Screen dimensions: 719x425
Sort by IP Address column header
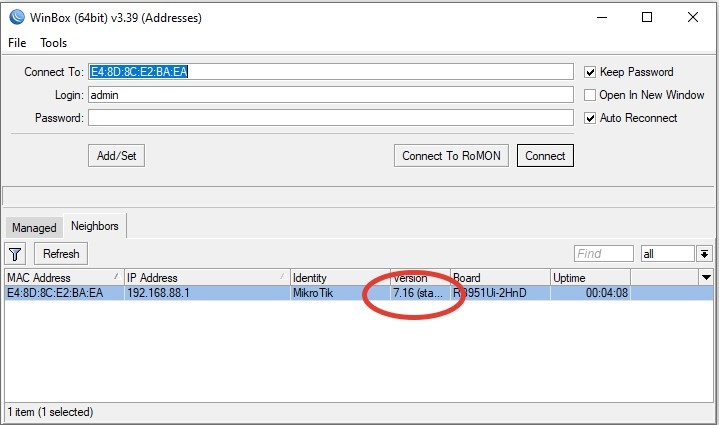[207, 278]
